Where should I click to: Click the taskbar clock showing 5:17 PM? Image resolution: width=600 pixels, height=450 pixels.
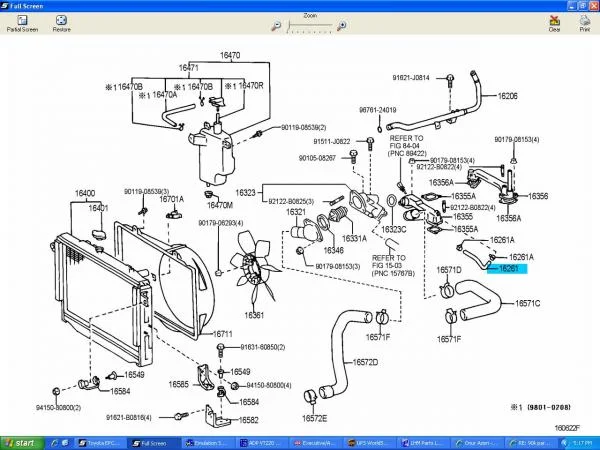click(582, 443)
